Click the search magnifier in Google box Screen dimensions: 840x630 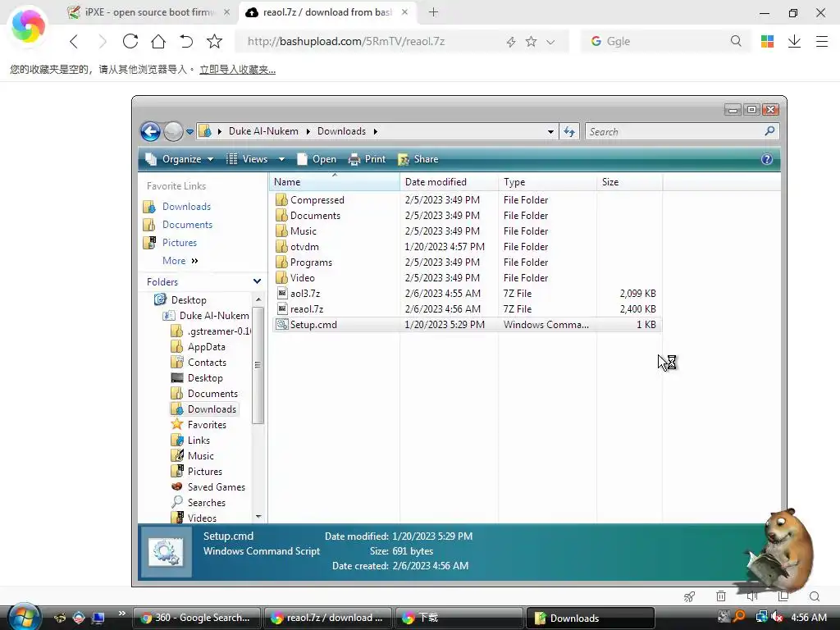coord(736,41)
